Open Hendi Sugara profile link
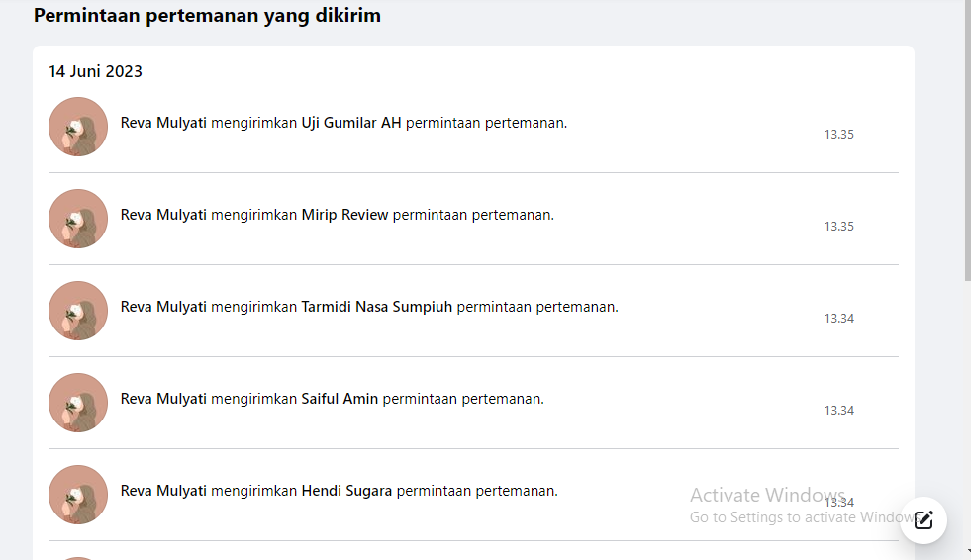 (346, 491)
